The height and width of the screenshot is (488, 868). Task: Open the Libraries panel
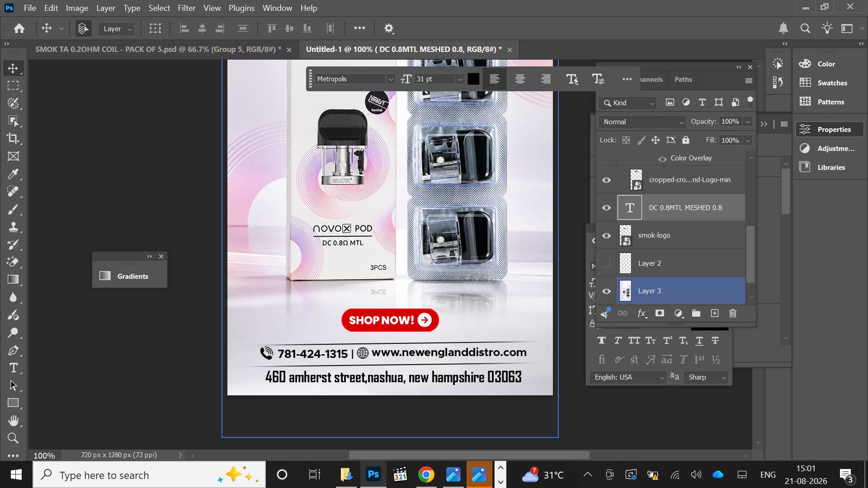(830, 167)
